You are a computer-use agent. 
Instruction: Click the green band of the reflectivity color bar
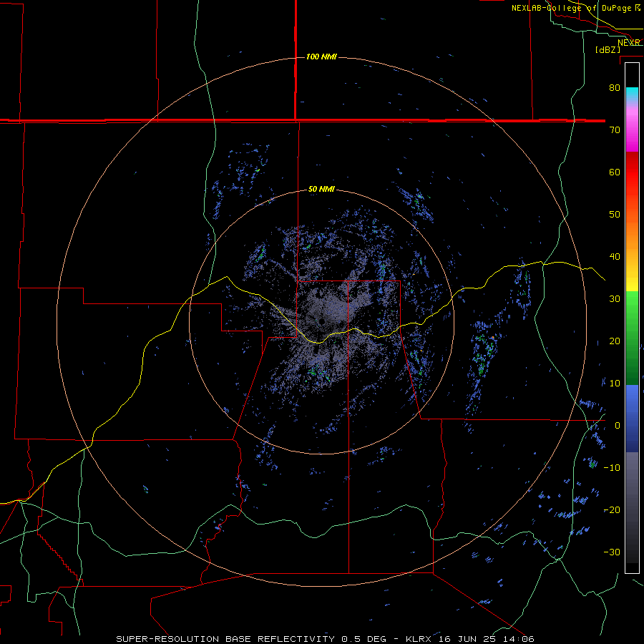coord(632,338)
